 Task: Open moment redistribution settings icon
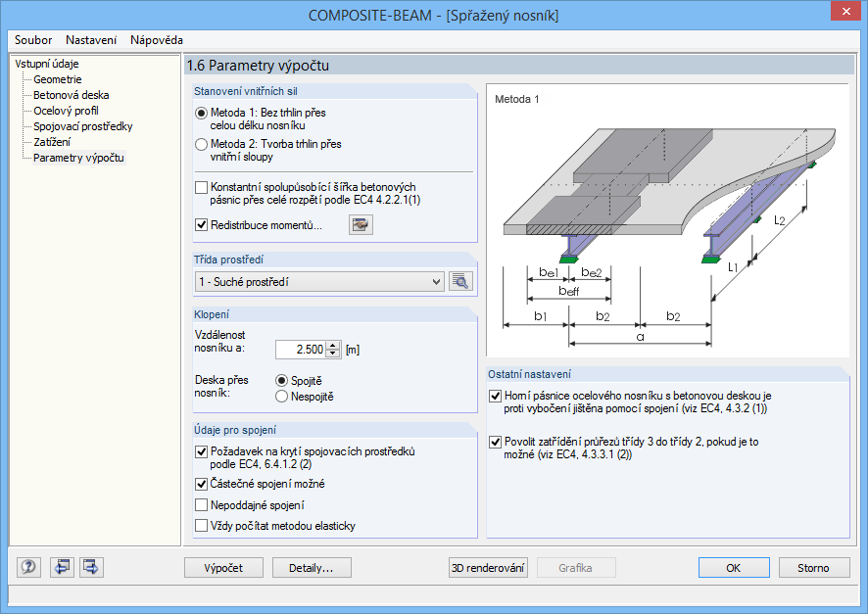point(361,224)
